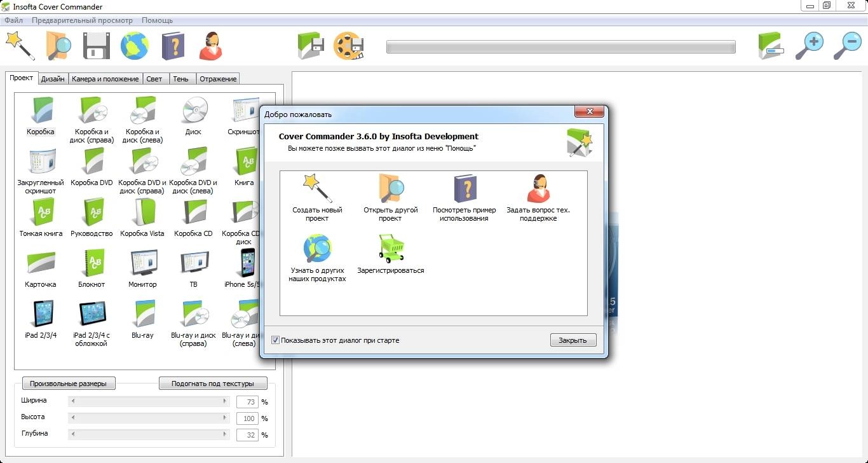
Task: Click the Высота percent value field
Action: (247, 418)
